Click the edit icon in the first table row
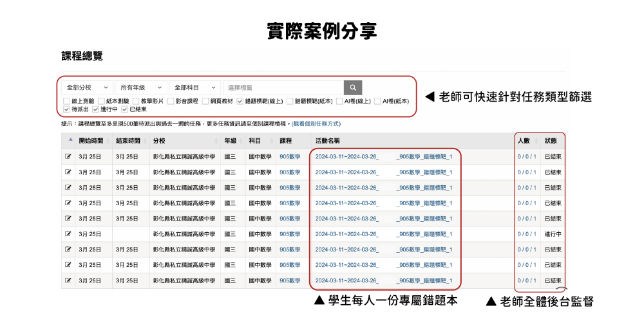644x328 pixels. [x=68, y=156]
